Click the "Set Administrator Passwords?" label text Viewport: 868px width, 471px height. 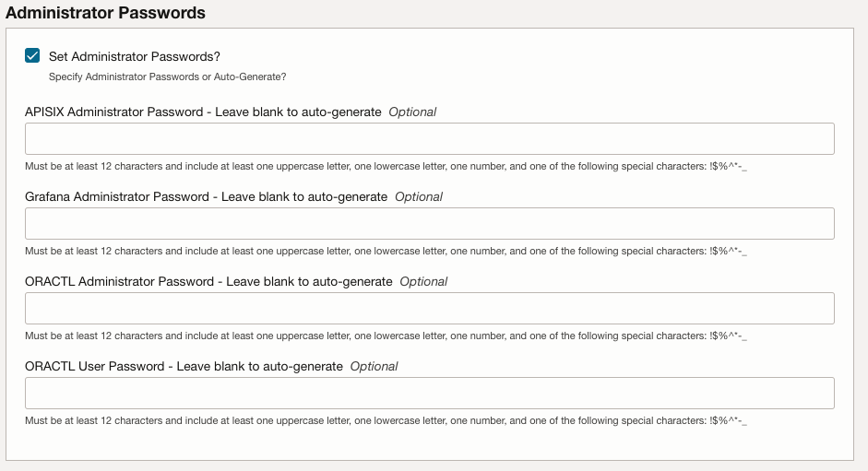tap(134, 56)
